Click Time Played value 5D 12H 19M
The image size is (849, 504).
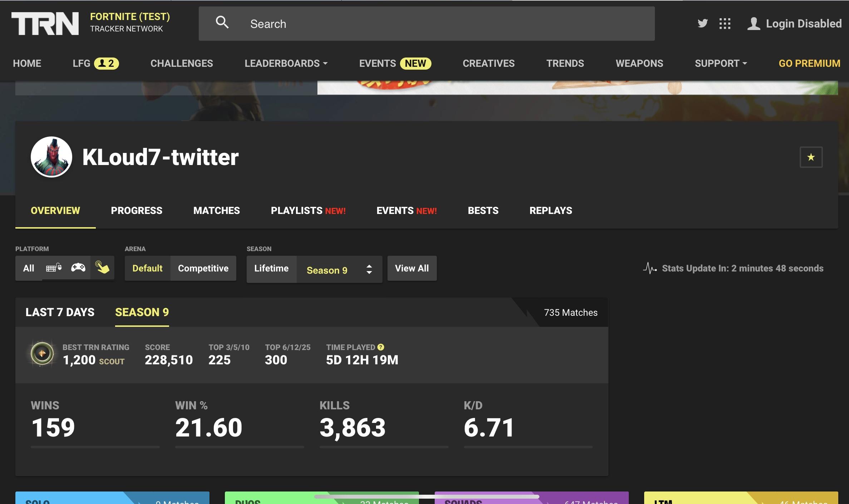pos(362,360)
